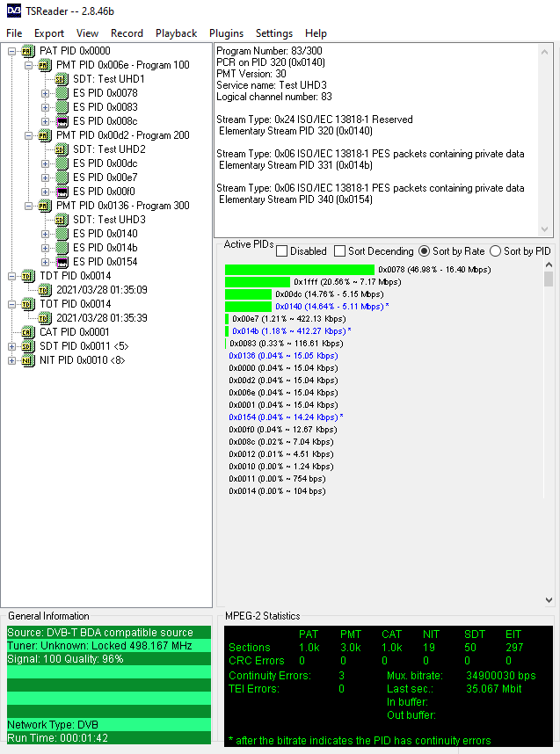Screen dimensions: 560x754
Task: Collapse the TDT PID 0x0014 node
Action: (12, 276)
